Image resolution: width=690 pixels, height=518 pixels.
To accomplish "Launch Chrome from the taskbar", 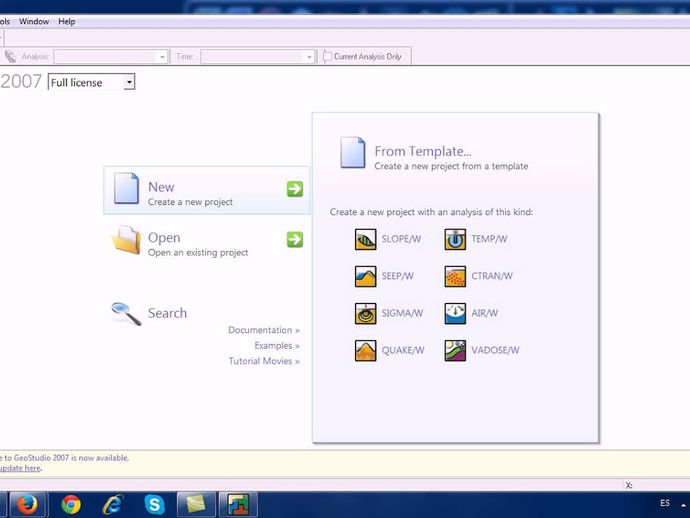I will [71, 504].
